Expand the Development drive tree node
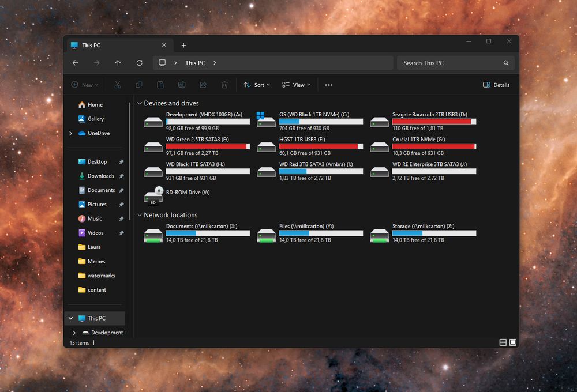This screenshot has height=392, width=577. tap(74, 333)
